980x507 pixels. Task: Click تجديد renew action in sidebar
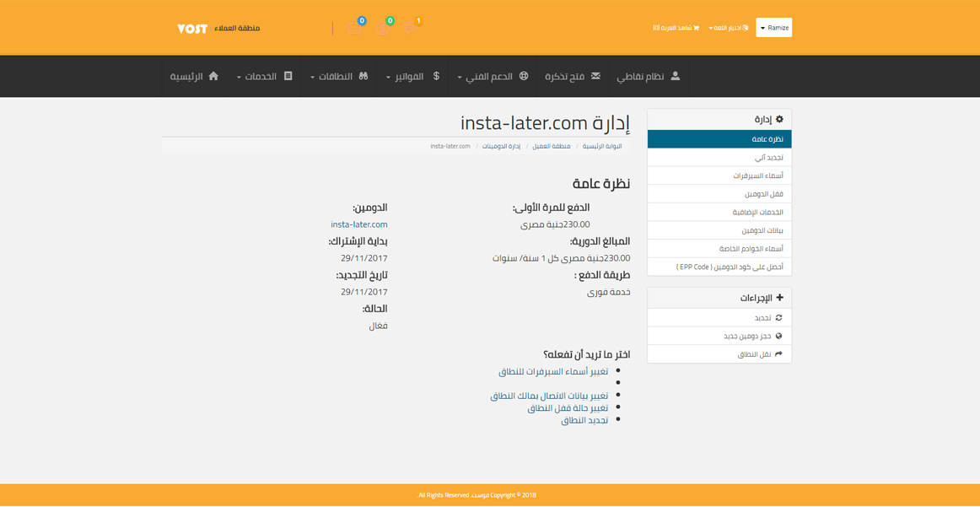coord(719,317)
